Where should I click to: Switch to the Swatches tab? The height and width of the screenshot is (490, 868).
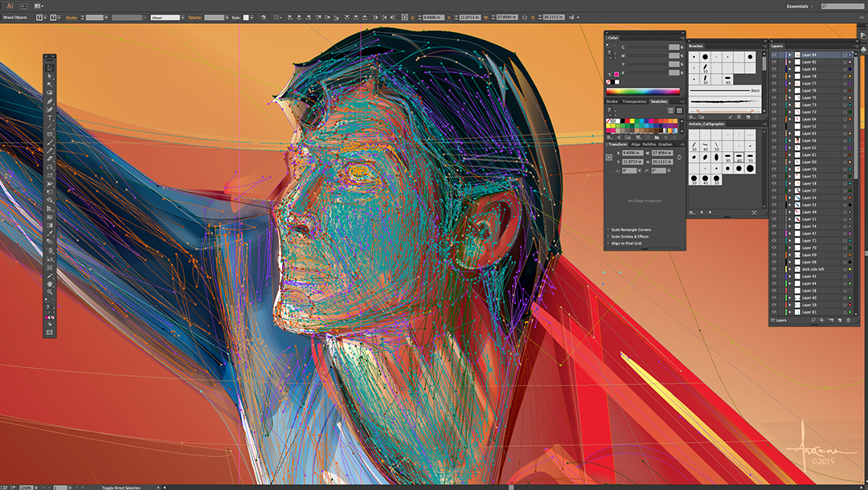click(x=659, y=101)
